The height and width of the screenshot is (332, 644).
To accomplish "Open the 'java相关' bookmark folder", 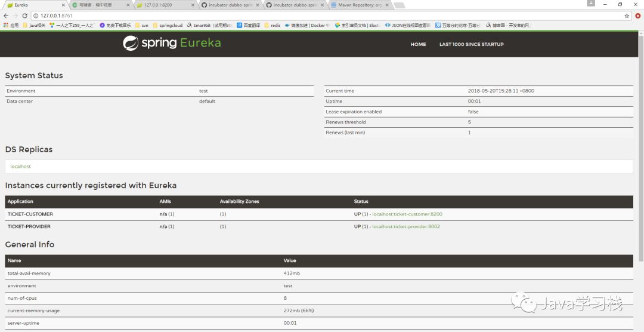I will pyautogui.click(x=34, y=25).
